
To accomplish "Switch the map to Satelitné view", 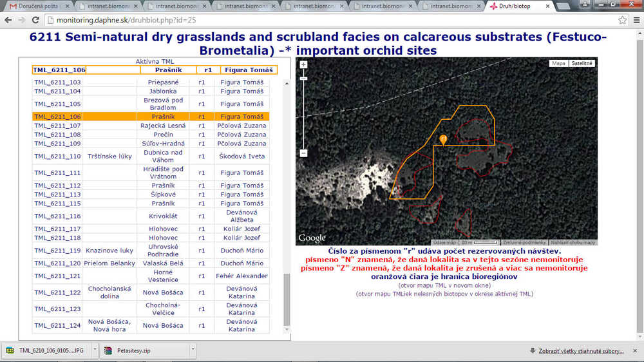I will (x=582, y=63).
